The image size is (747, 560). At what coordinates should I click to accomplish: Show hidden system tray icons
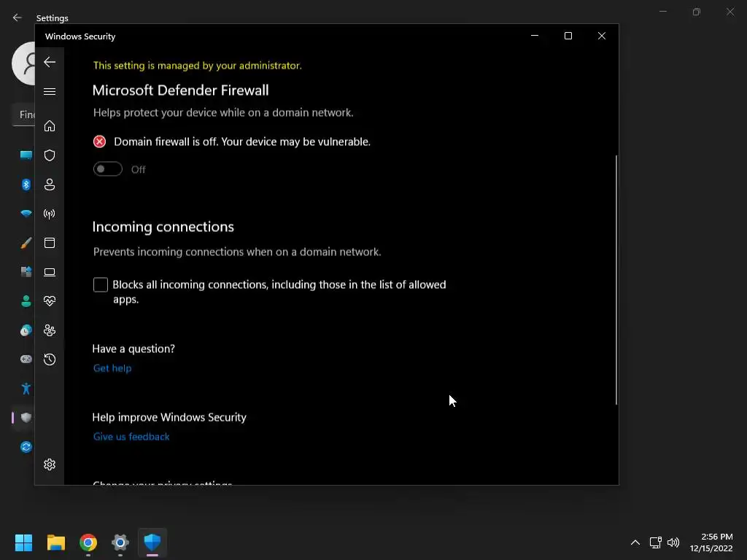[635, 542]
